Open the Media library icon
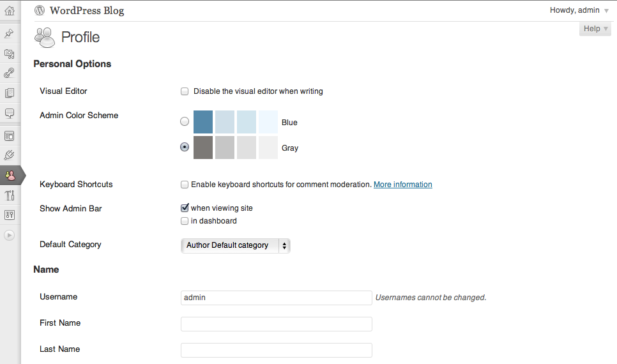Screen dimensions: 617x364 (10, 54)
